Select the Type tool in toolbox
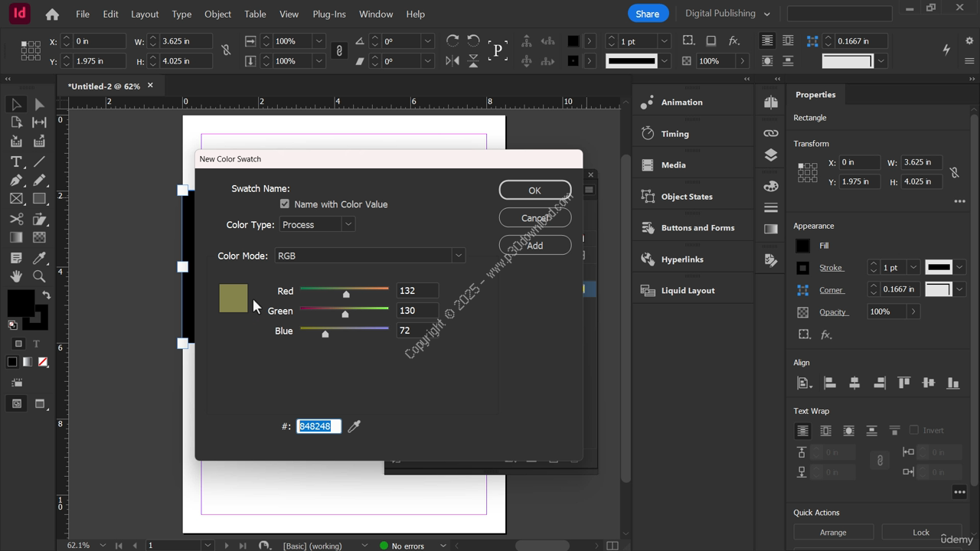Screen dimensions: 980x551 point(16,161)
